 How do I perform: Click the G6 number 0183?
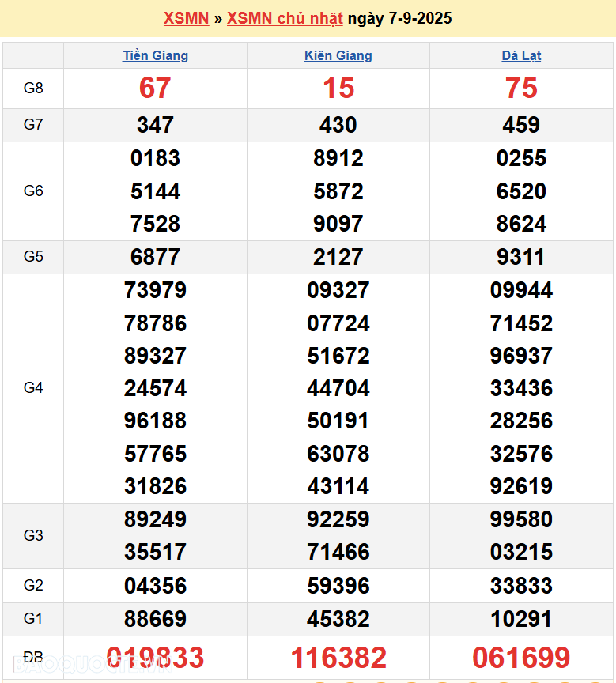pos(155,158)
